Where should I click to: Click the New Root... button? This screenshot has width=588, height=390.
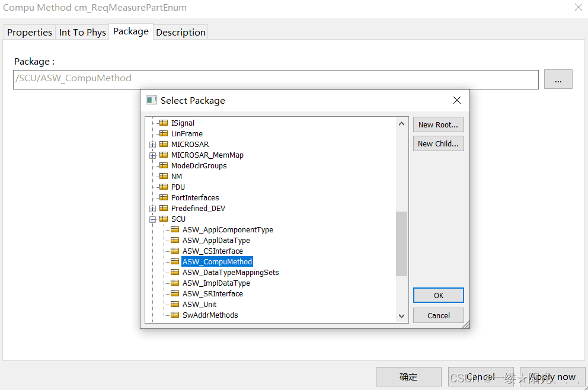point(439,124)
